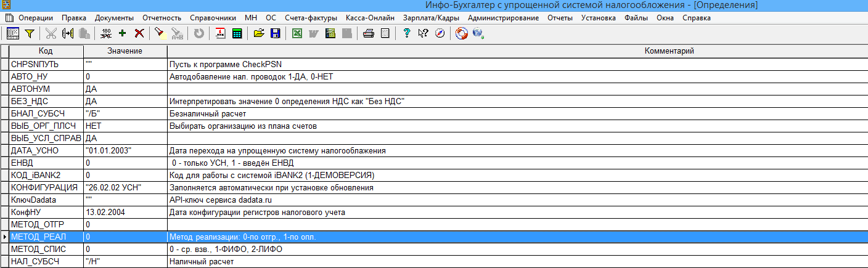868x268 pixels.
Task: Export to Excel using green spreadsheet icon
Action: point(297,34)
